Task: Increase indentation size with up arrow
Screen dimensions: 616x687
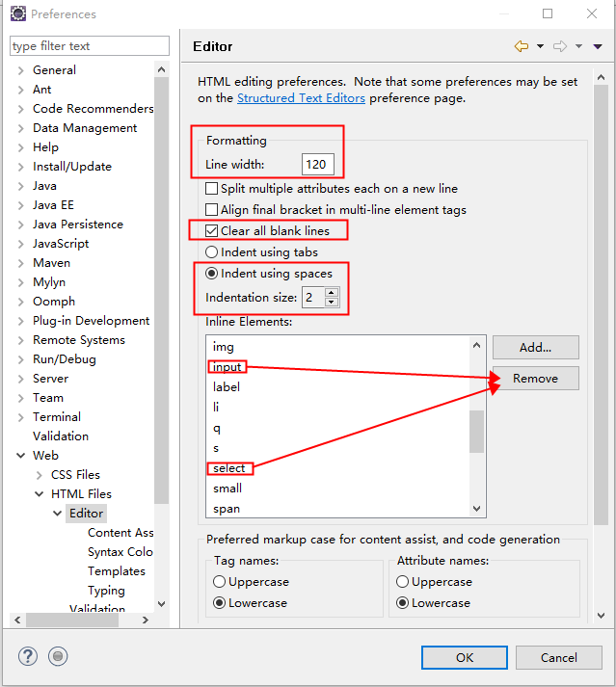Action: (332, 293)
